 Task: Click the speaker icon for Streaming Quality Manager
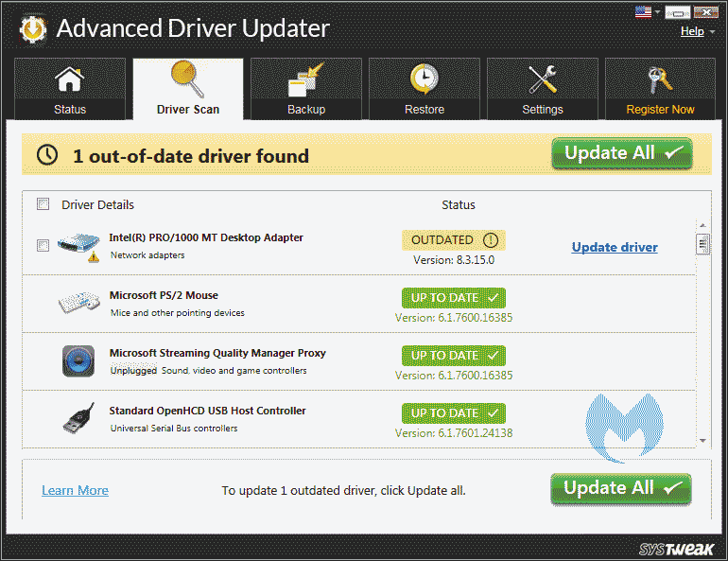point(78,360)
